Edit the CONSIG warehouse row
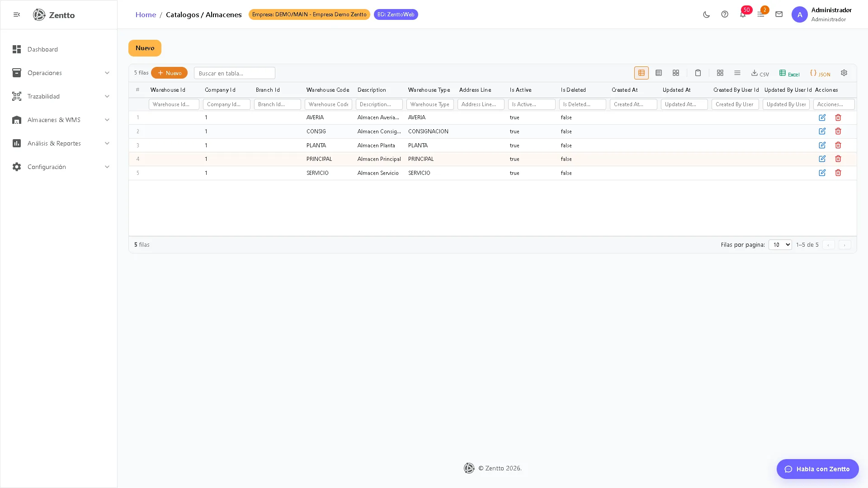Image resolution: width=868 pixels, height=488 pixels. (822, 131)
